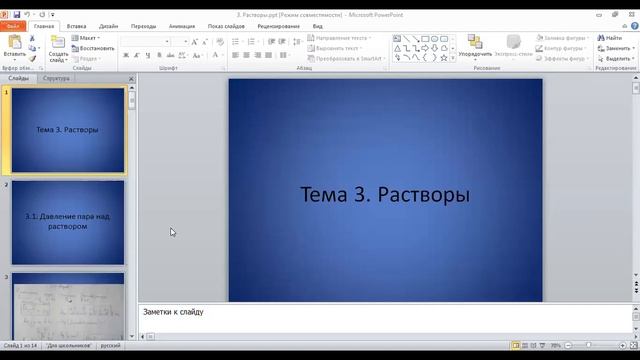Expand the shapes gallery More arrow
640x360 pixels.
pos(453,58)
